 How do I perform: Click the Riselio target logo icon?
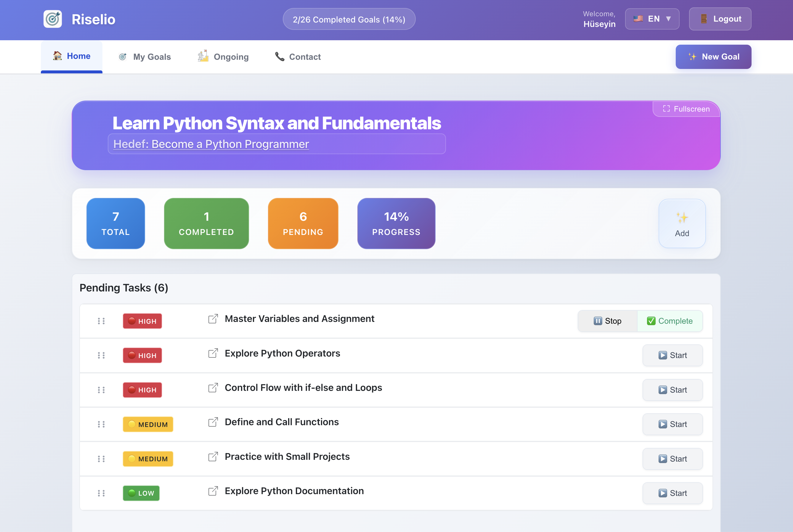tap(53, 19)
